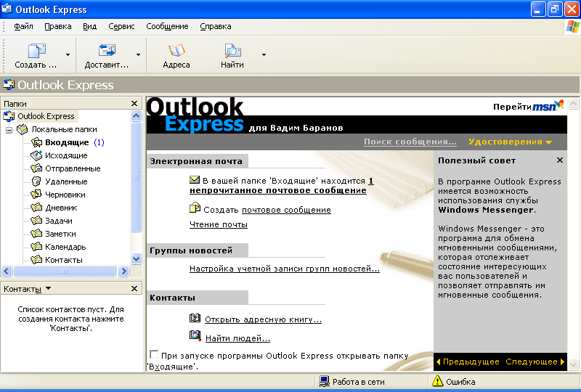This screenshot has width=581, height=392.
Task: Enable open Входящие folder on startup checkbox
Action: tap(154, 354)
